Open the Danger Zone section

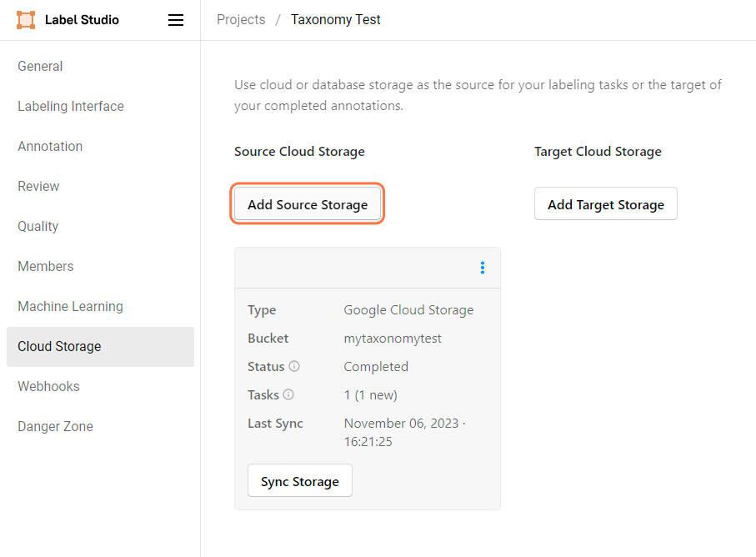(55, 426)
